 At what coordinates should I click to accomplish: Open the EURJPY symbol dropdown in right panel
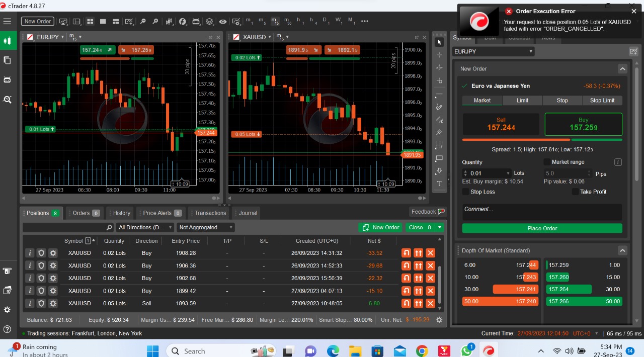tap(493, 51)
